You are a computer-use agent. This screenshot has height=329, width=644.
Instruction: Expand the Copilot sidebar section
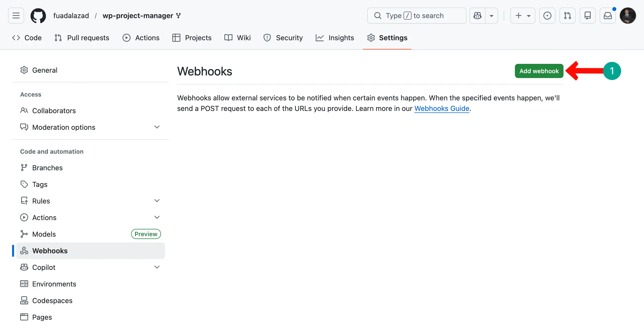157,267
